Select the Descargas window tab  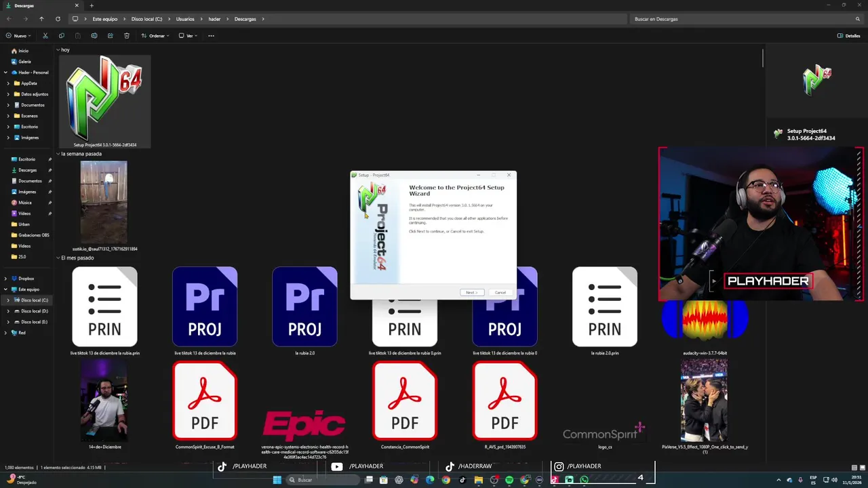tap(41, 5)
